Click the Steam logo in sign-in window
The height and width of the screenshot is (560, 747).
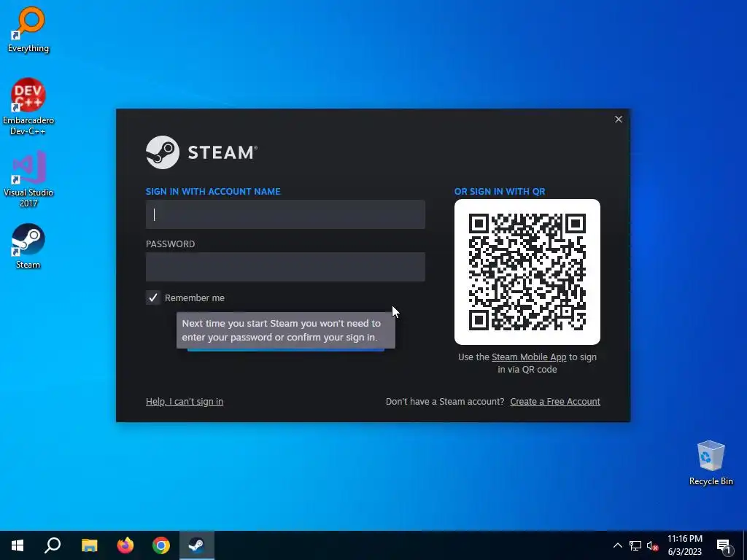201,152
